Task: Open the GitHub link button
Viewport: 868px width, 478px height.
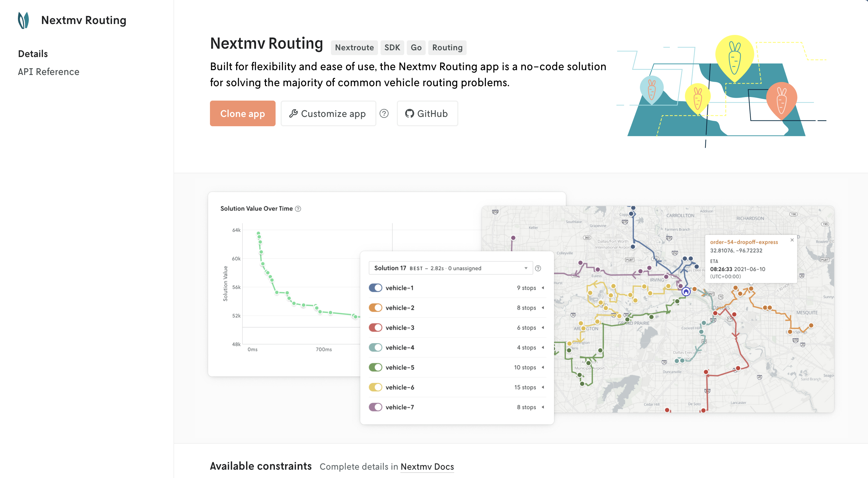Action: tap(427, 114)
